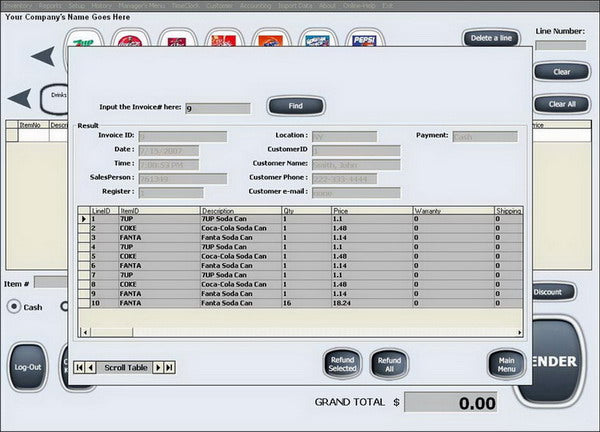Select the Cash payment radio button

[x=14, y=307]
